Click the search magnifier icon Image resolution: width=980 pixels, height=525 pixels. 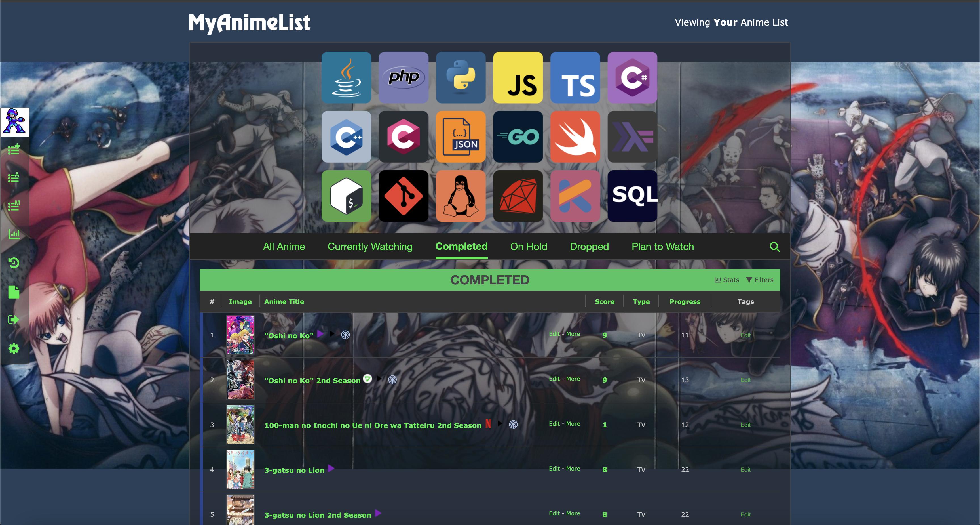(x=775, y=247)
